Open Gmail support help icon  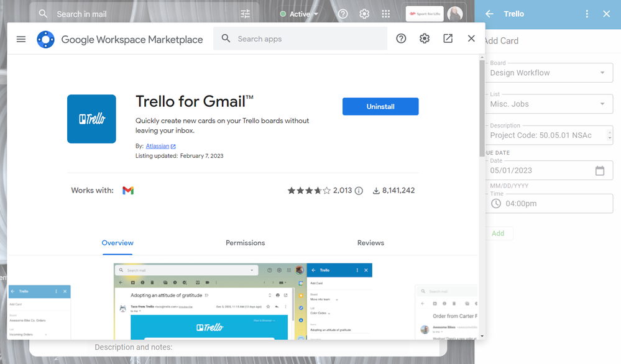coord(343,14)
